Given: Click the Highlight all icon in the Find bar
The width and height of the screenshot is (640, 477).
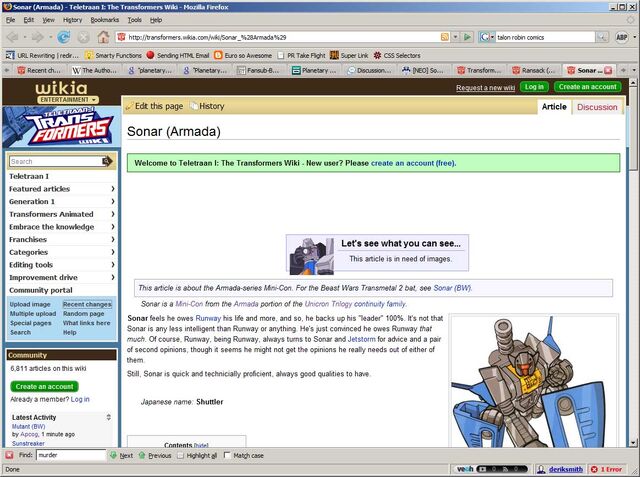Looking at the screenshot, I should tap(180, 455).
